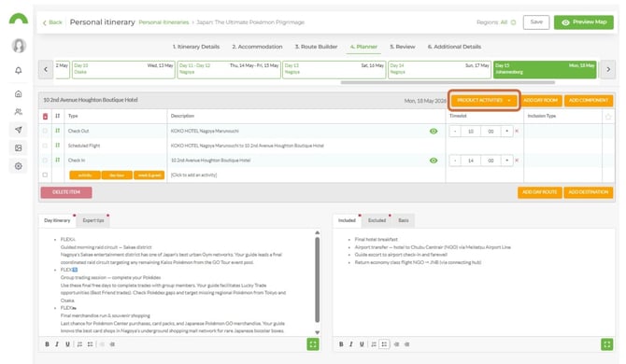626x364 pixels.
Task: Toggle italic in Day Itinerary editor
Action: pyautogui.click(x=57, y=344)
